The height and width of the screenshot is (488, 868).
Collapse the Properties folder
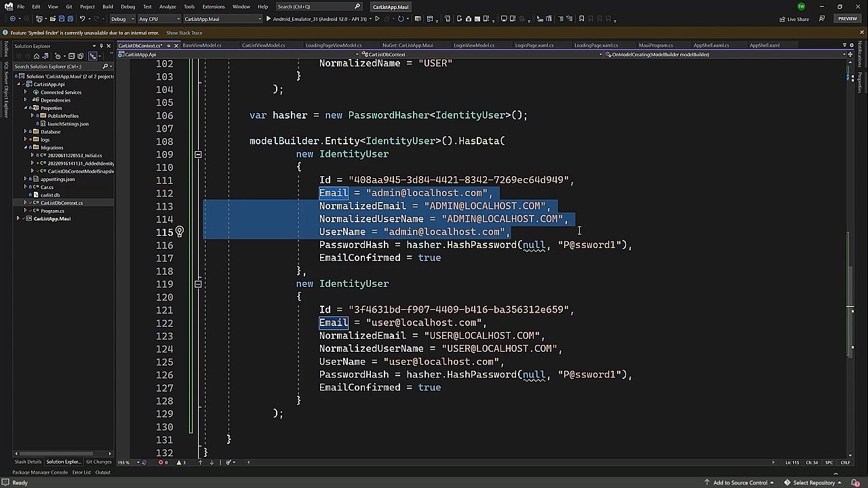26,108
